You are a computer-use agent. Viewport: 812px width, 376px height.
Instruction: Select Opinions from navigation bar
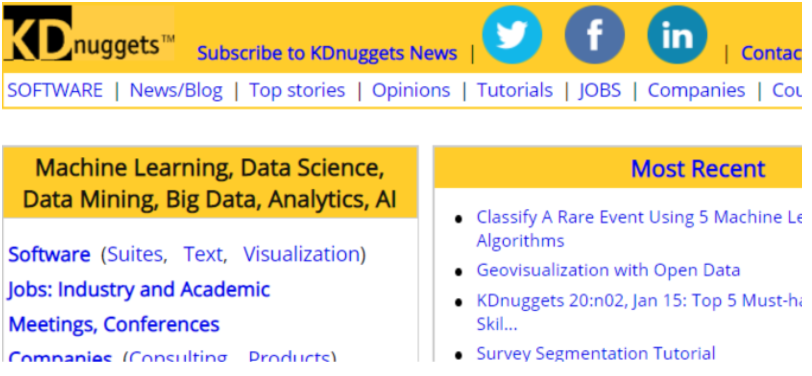(411, 91)
